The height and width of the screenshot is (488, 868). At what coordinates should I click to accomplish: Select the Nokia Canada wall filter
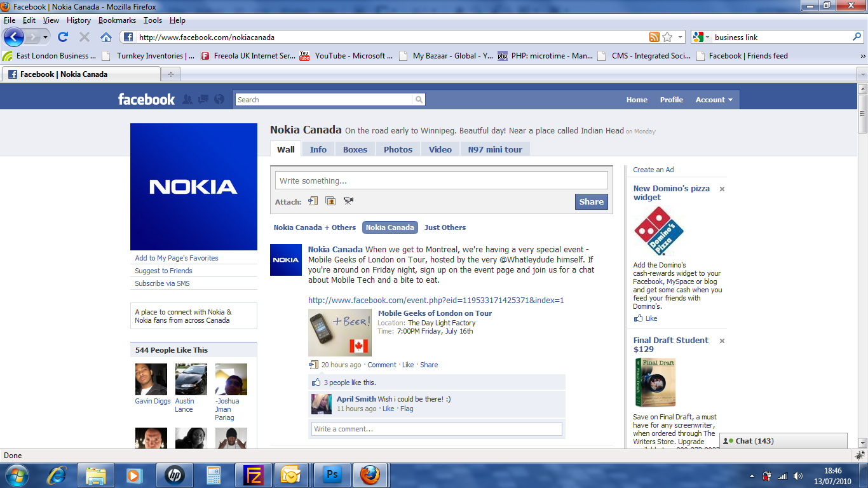tap(390, 227)
